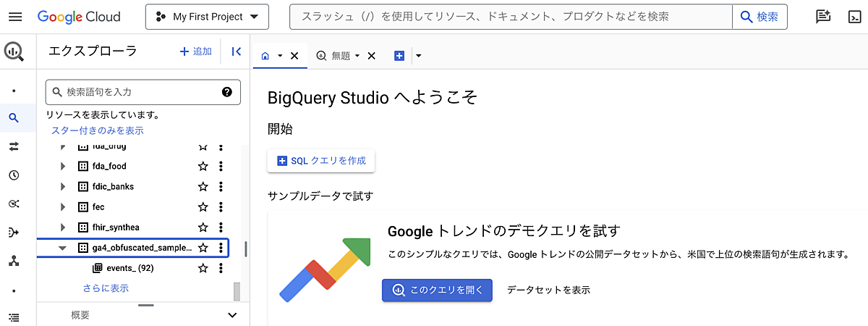The image size is (868, 326).
Task: Click the SQL クエリを作成 button
Action: (x=321, y=161)
